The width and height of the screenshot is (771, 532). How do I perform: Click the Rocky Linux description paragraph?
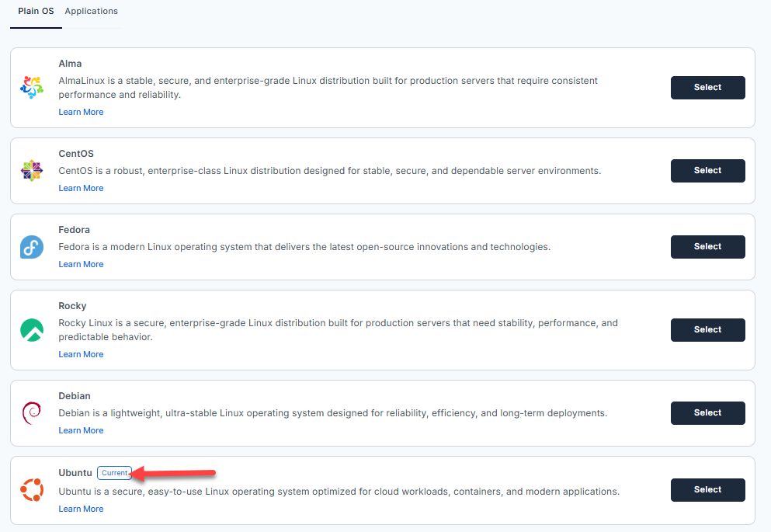pos(339,330)
